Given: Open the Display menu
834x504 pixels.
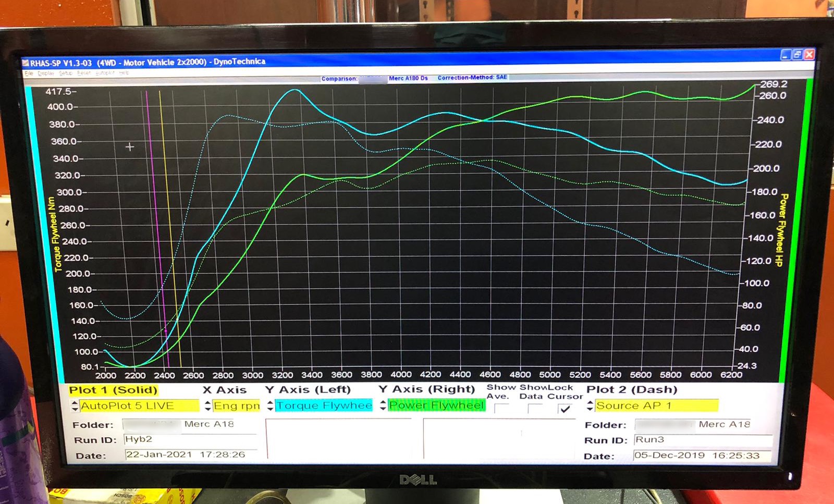Looking at the screenshot, I should pyautogui.click(x=46, y=73).
